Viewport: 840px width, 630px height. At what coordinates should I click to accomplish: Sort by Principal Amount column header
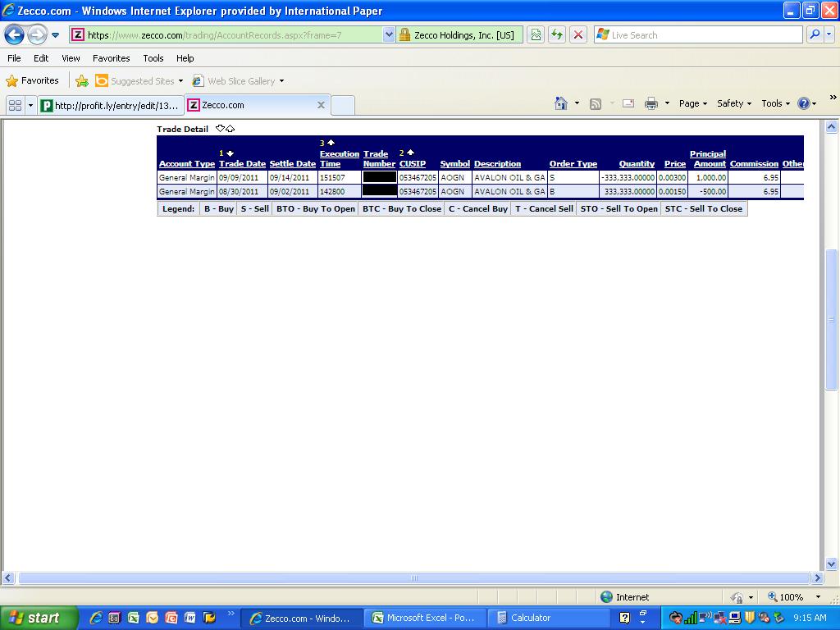pos(708,159)
